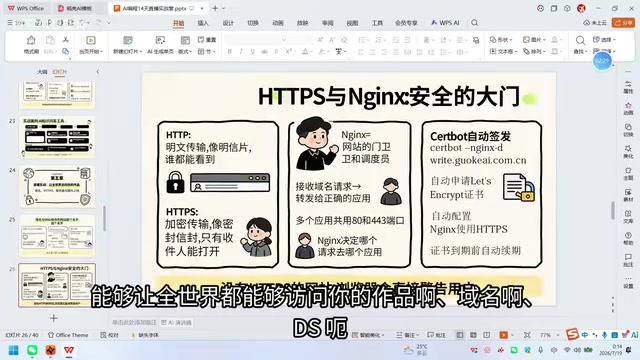
Task: Toggle Underline formatting
Action: click(x=253, y=52)
